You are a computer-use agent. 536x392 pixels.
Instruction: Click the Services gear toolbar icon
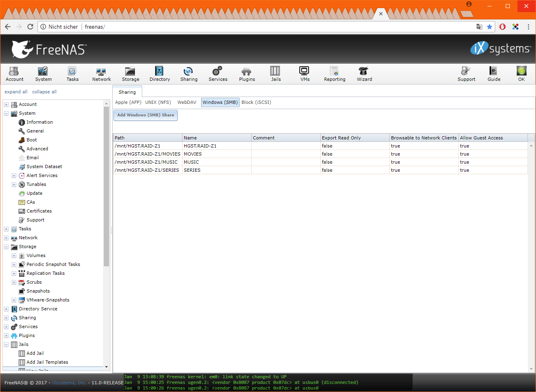(218, 74)
